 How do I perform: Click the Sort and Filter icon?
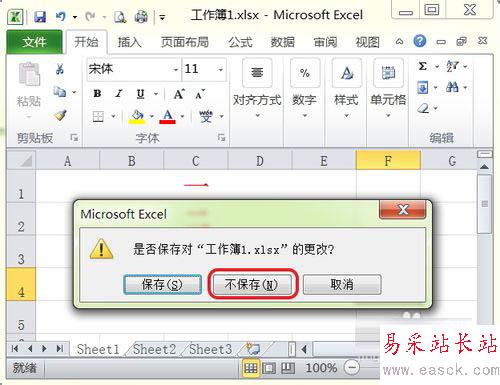click(452, 66)
